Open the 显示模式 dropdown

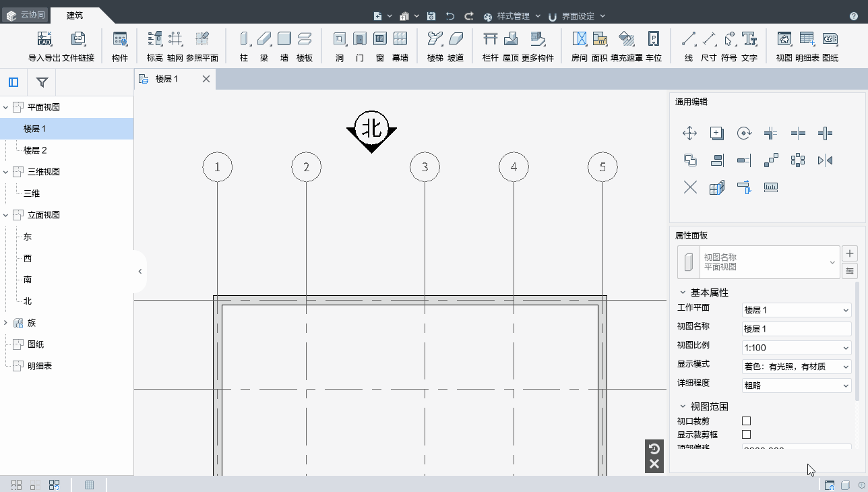click(x=797, y=367)
